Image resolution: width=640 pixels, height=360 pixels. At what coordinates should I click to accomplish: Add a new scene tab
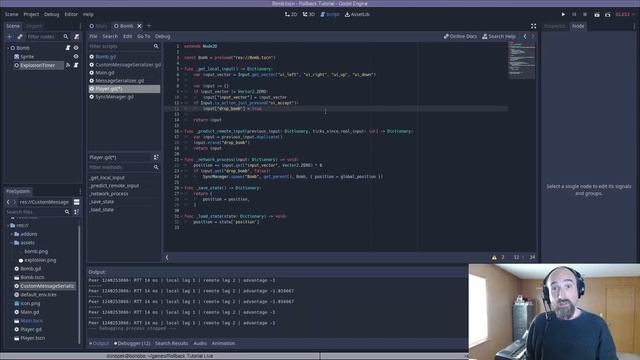149,26
